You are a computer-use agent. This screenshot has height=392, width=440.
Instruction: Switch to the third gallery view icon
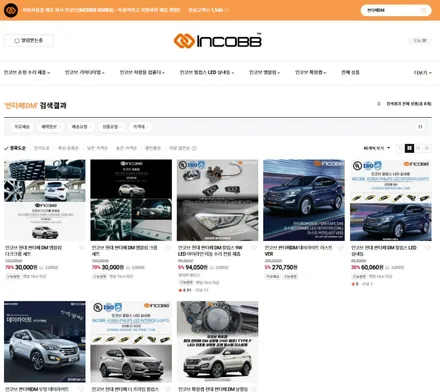point(418,148)
